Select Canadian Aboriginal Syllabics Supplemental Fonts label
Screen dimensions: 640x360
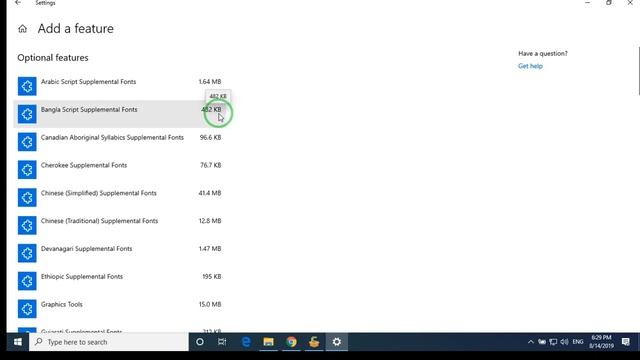coord(112,138)
